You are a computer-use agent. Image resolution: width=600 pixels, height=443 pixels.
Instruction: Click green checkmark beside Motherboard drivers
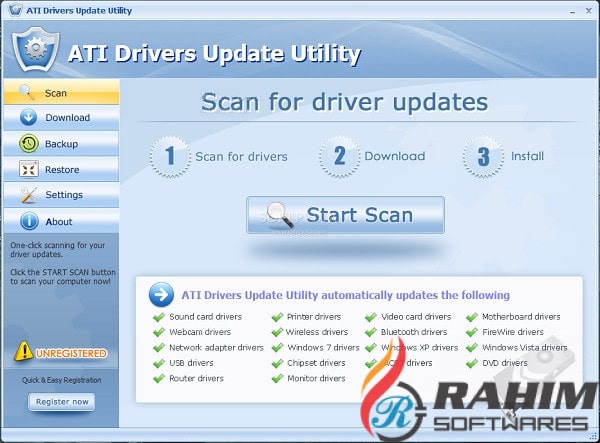click(472, 317)
